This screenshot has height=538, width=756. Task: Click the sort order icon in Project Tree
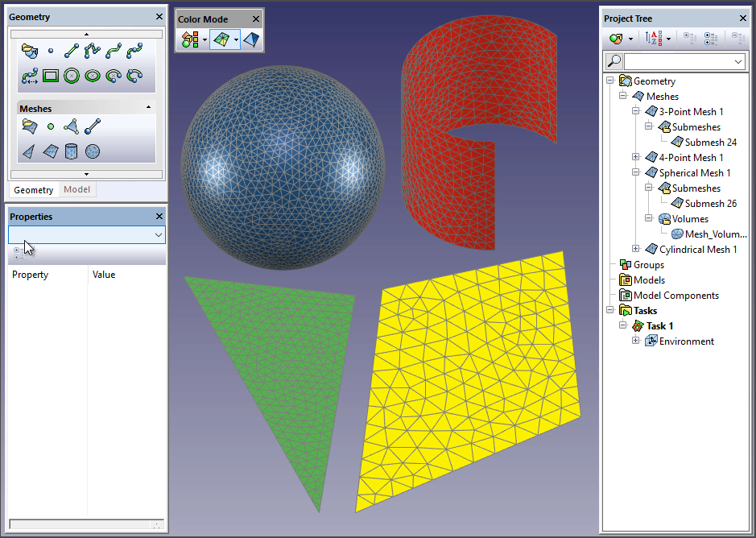coord(653,38)
